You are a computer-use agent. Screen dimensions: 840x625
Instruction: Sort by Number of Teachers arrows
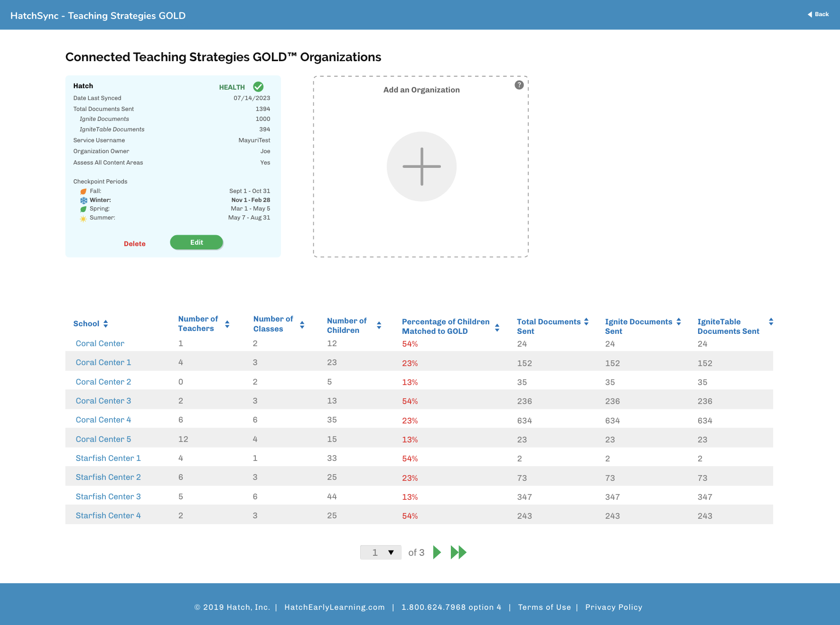pyautogui.click(x=227, y=324)
